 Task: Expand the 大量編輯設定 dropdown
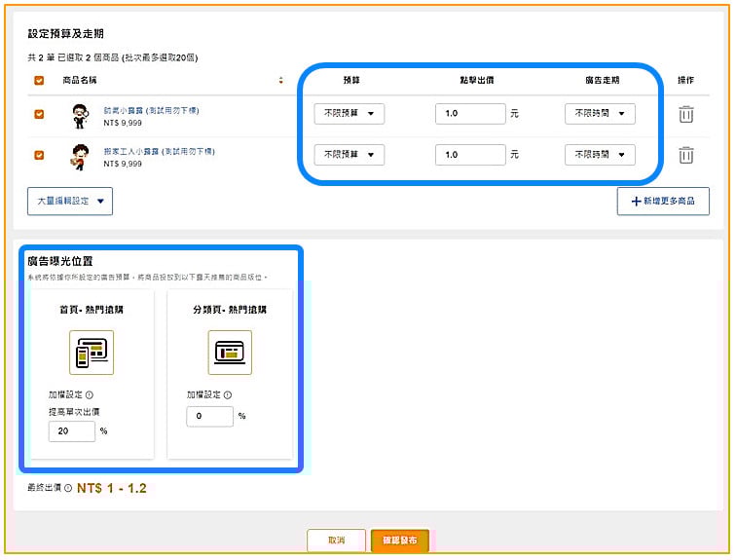click(x=70, y=202)
